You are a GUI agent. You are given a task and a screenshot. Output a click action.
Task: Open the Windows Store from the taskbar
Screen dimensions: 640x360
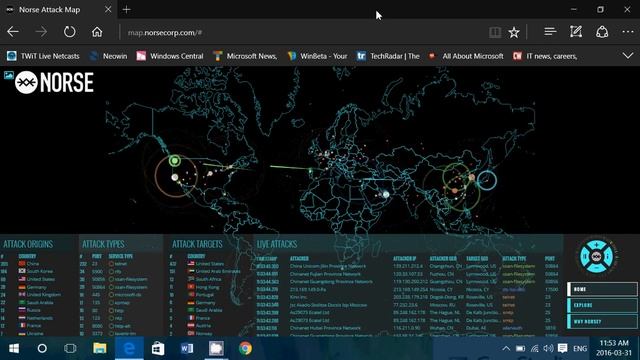158,348
